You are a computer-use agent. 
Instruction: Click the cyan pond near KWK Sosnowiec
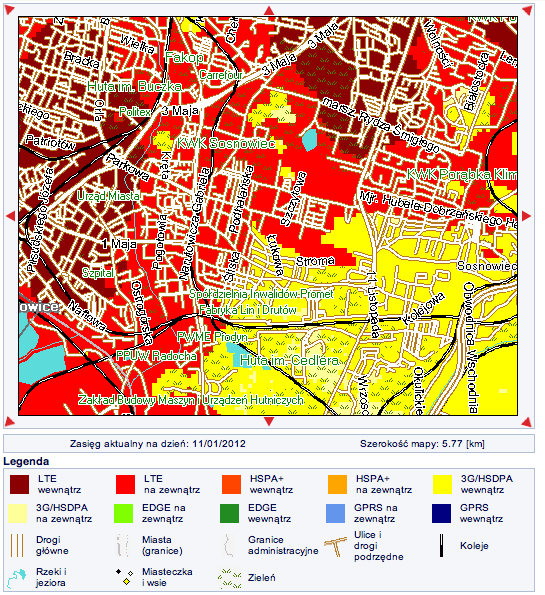310,140
